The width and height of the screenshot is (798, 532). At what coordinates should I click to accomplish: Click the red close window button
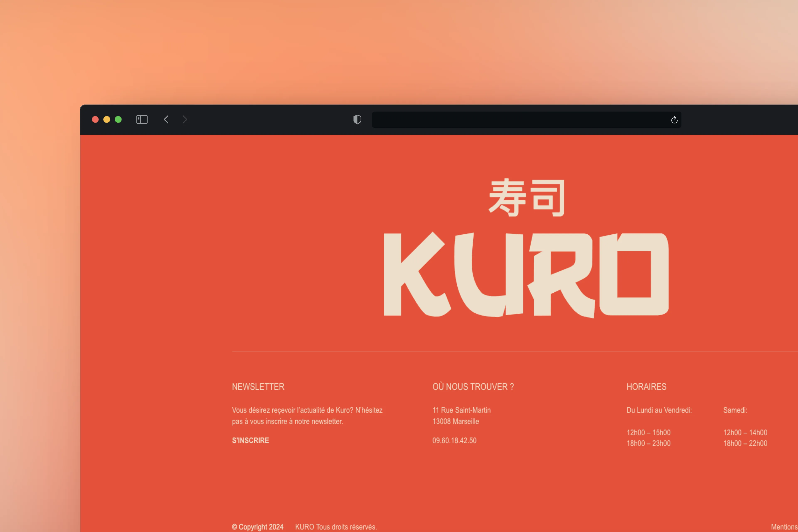tap(95, 119)
